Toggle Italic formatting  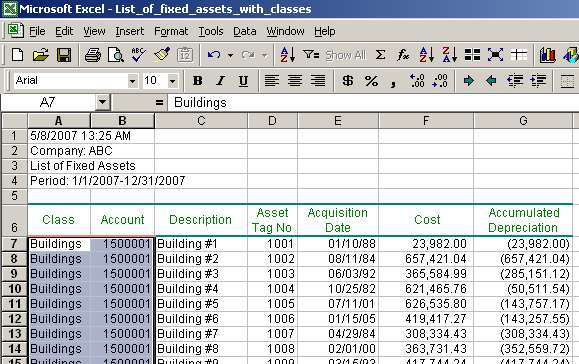(220, 80)
